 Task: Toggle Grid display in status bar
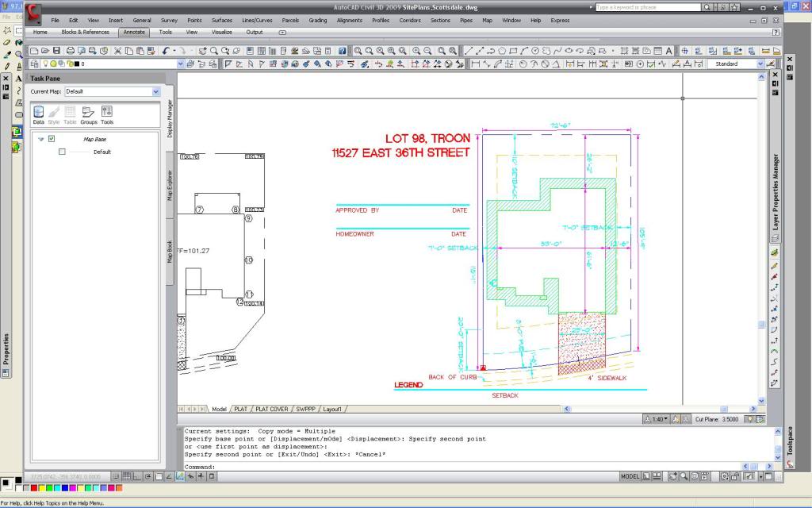pyautogui.click(x=126, y=476)
